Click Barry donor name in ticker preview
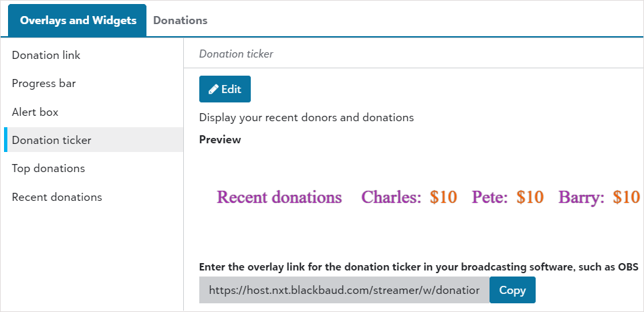 [581, 198]
